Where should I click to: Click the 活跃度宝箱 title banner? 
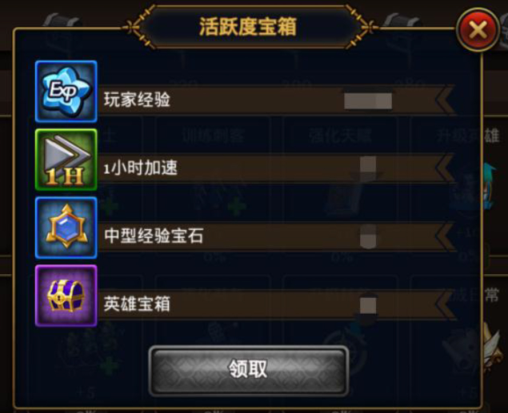pyautogui.click(x=248, y=27)
